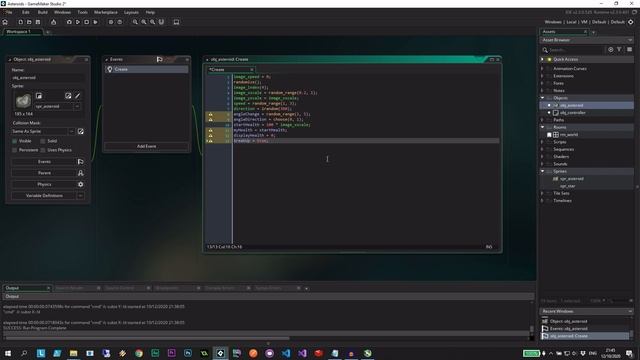Click the filter icon in Asset Browser
Image resolution: width=640 pixels, height=360 pixels.
619,49
